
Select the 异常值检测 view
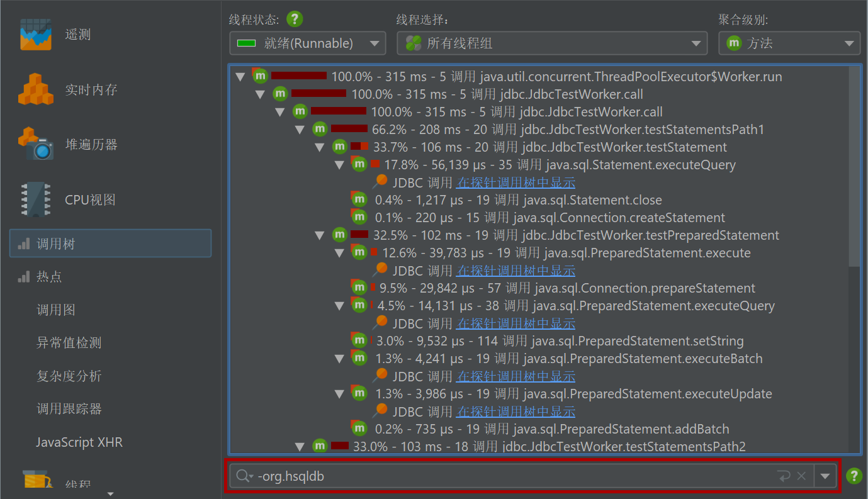(x=69, y=343)
